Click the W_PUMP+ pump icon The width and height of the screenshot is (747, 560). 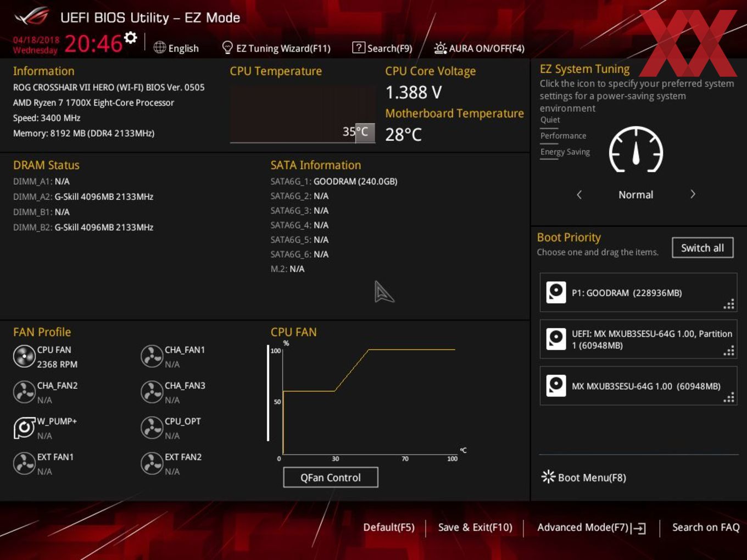pos(24,428)
